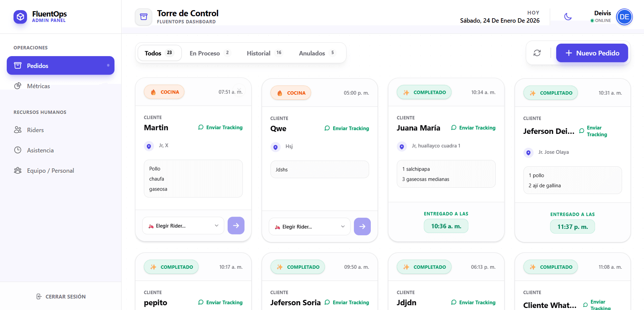Image resolution: width=644 pixels, height=310 pixels.
Task: Send Martin's order with arrow button
Action: 236,225
